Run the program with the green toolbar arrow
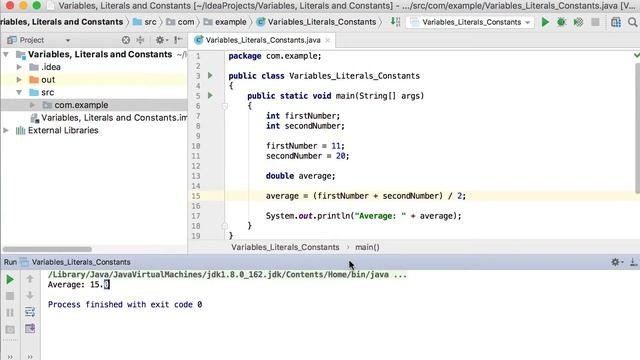Screen dimensions: 640x360 (545, 22)
